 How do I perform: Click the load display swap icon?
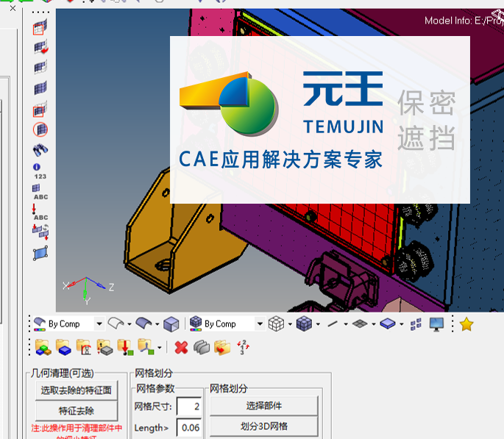[40, 232]
